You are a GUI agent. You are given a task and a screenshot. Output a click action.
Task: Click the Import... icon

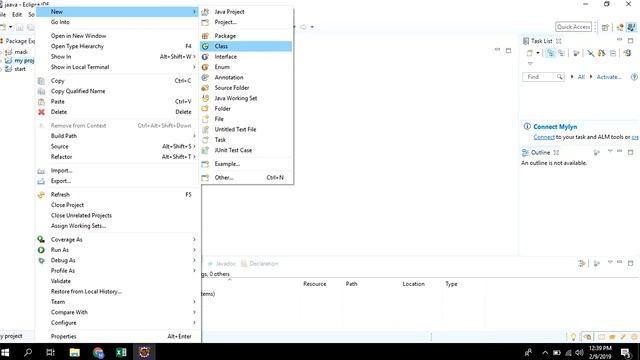[41, 171]
